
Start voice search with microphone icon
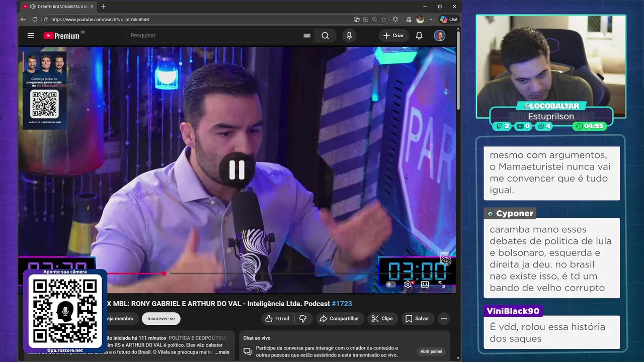click(349, 36)
